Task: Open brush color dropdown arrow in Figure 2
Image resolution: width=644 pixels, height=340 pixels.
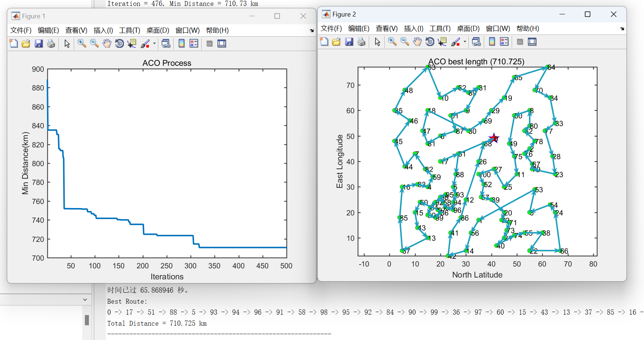Action: click(x=465, y=42)
